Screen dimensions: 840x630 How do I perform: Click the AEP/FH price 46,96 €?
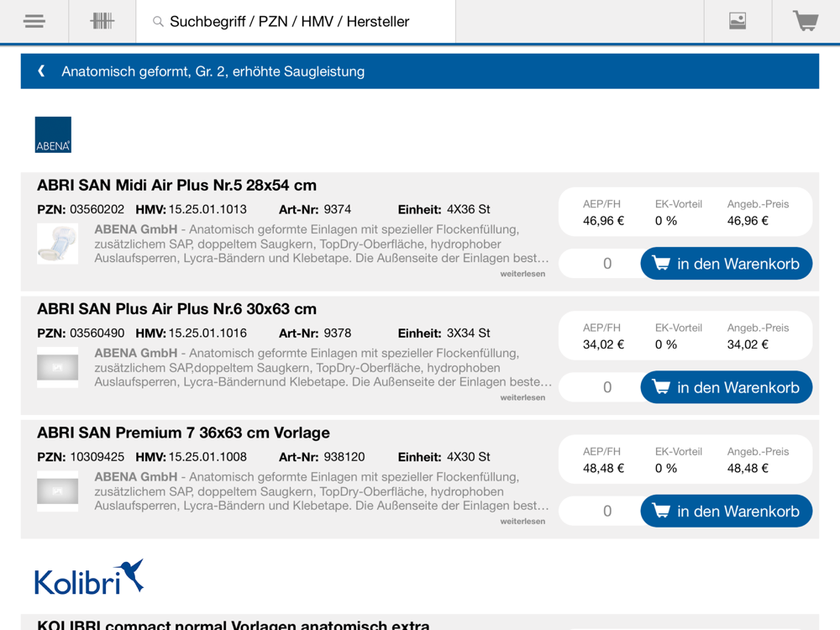click(x=604, y=221)
